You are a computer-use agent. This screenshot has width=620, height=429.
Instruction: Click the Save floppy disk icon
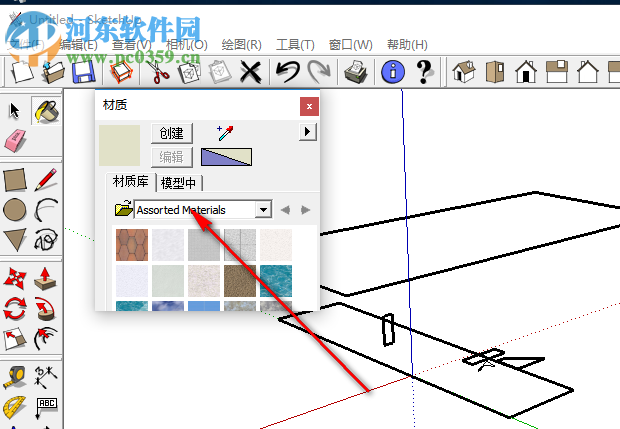click(x=83, y=72)
